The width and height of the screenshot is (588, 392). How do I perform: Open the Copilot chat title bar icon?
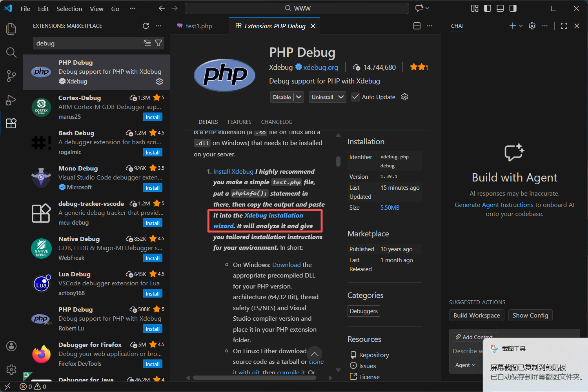(x=419, y=8)
